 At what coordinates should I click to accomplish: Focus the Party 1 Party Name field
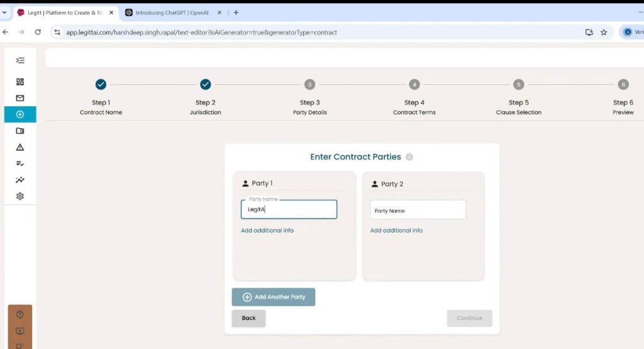click(x=289, y=209)
